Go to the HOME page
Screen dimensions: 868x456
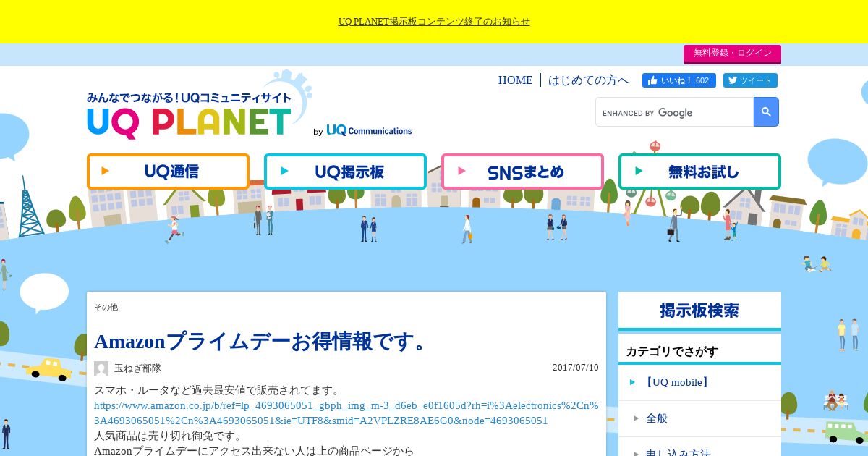(x=515, y=80)
